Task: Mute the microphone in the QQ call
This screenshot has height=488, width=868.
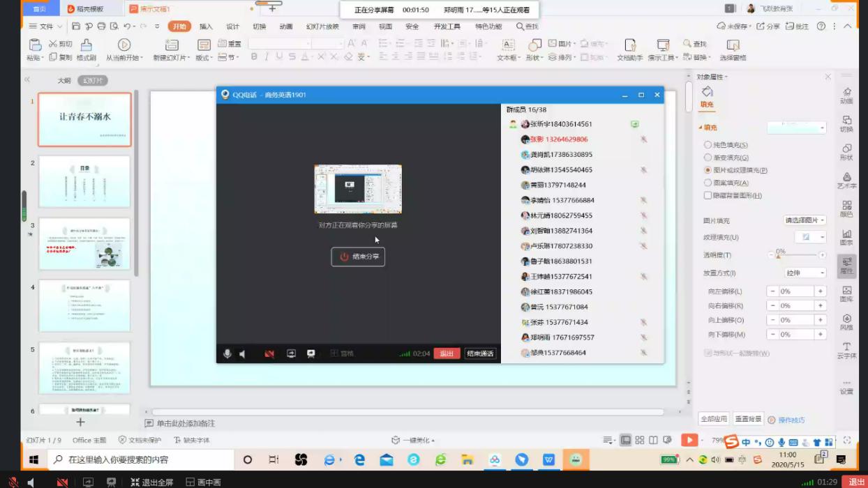Action: (x=227, y=353)
